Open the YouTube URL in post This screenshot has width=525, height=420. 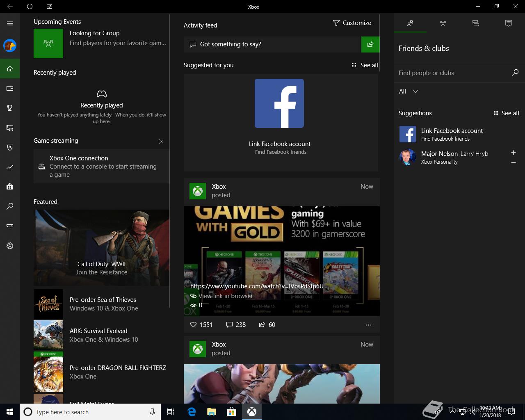[x=257, y=286]
